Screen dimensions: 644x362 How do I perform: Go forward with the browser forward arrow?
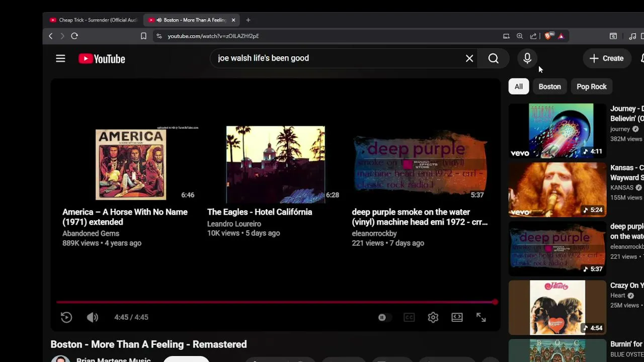[62, 36]
